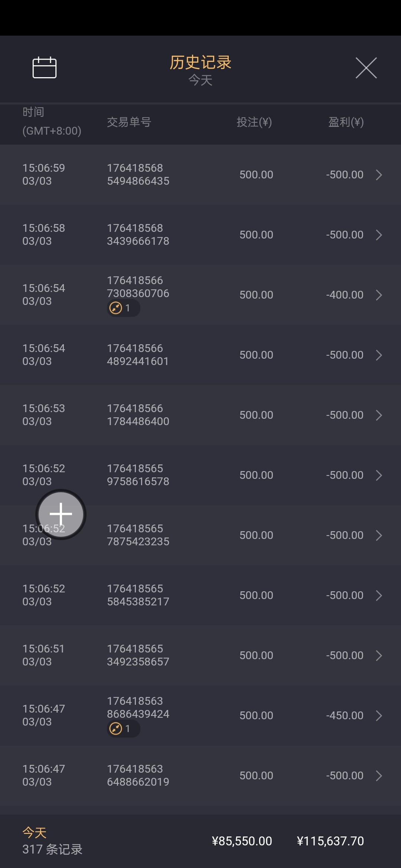Expand chevron for the -450.00 record

[x=379, y=716]
